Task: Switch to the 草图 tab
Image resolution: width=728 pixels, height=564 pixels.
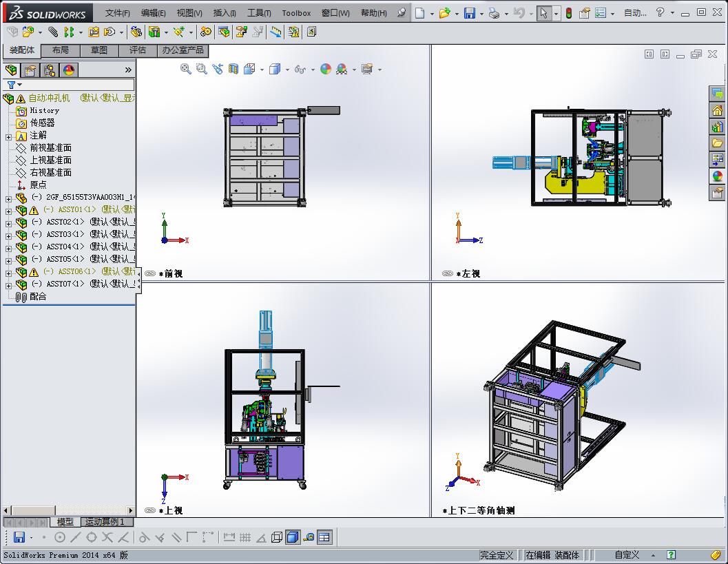Action: pos(99,50)
